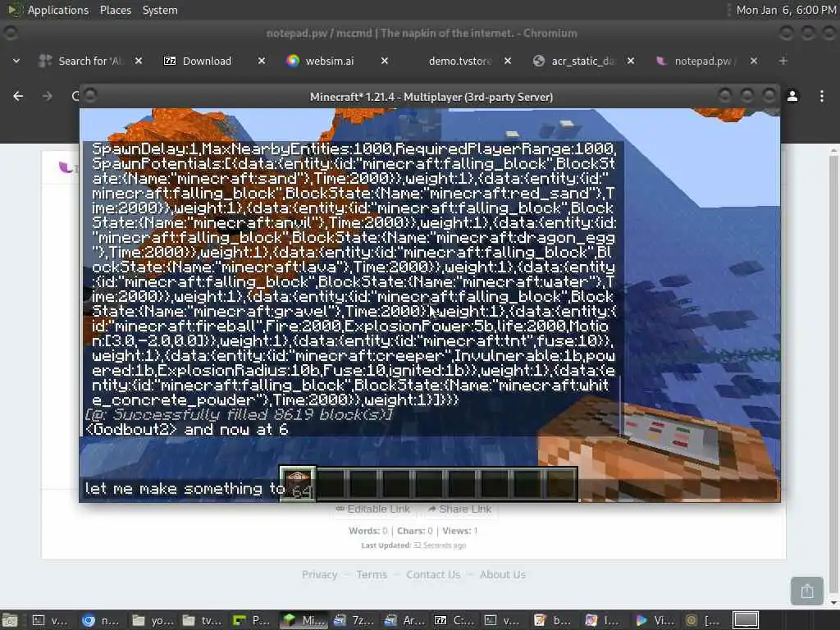Screen dimensions: 840x630
Task: Go back in Chromium
Action: tap(18, 96)
